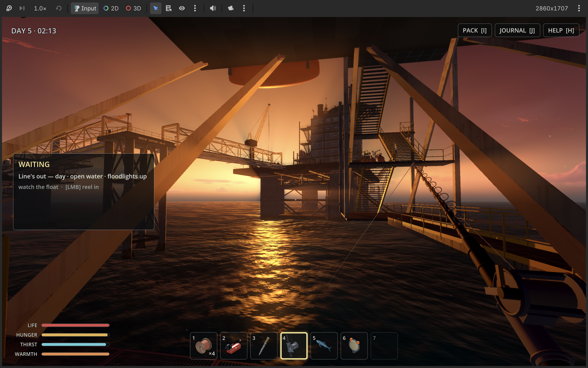Open the HELP [H] panel
This screenshot has height=368, width=588.
(x=561, y=30)
